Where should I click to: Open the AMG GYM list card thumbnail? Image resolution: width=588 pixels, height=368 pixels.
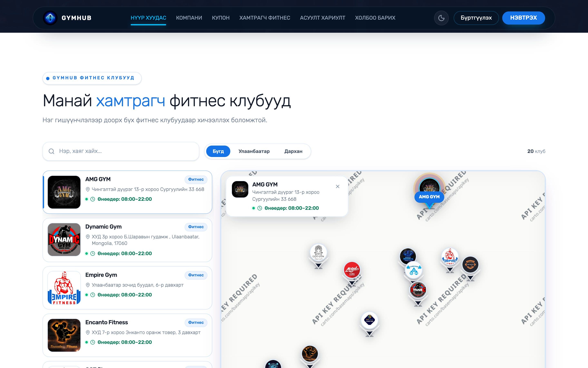coord(64,192)
